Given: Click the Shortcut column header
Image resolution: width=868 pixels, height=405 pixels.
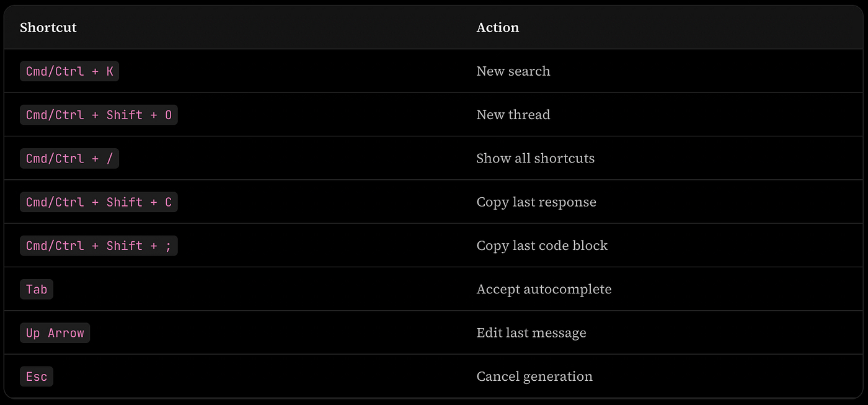Looking at the screenshot, I should pyautogui.click(x=48, y=27).
